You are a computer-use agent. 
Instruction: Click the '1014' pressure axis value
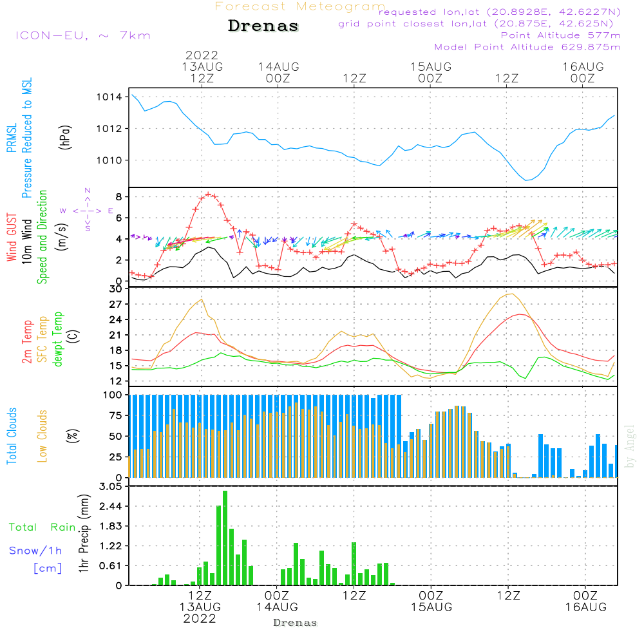click(109, 97)
